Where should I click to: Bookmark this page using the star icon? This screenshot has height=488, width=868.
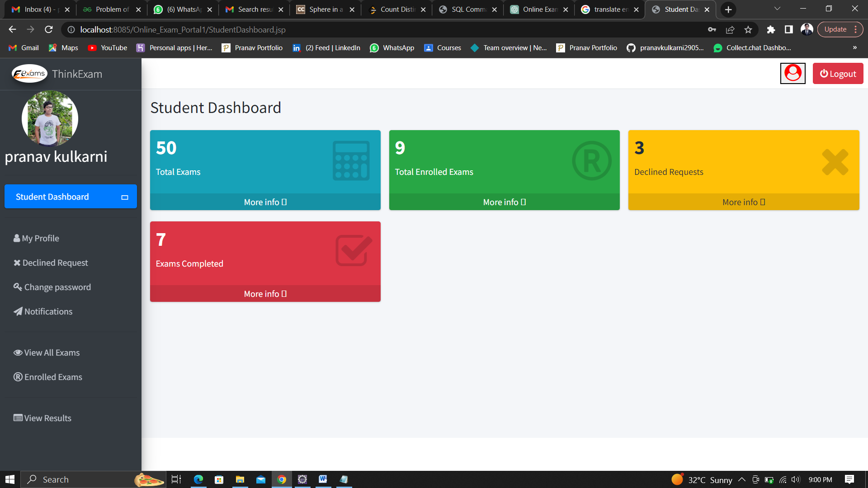pos(748,30)
